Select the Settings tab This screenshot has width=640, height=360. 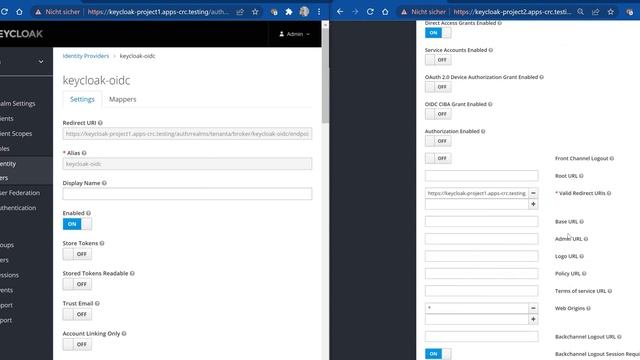pyautogui.click(x=82, y=100)
